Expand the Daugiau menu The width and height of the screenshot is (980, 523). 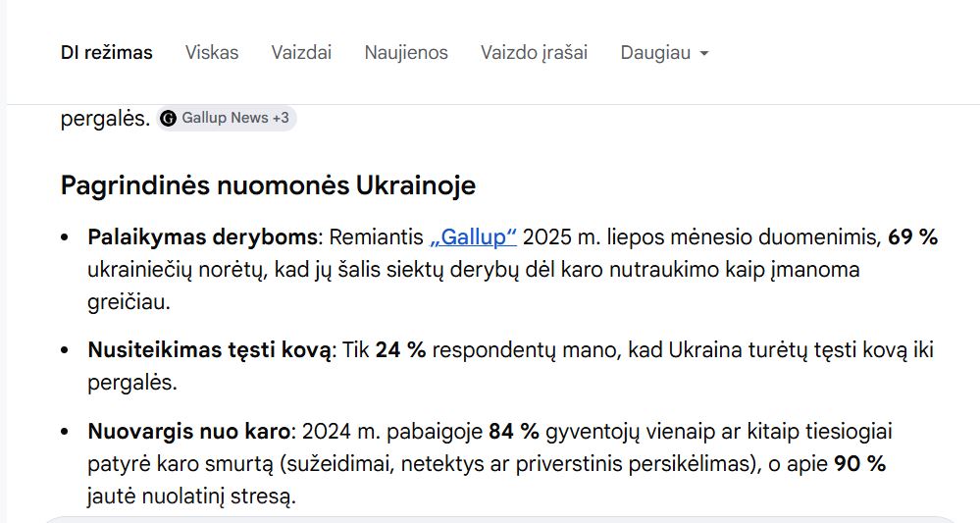[655, 53]
